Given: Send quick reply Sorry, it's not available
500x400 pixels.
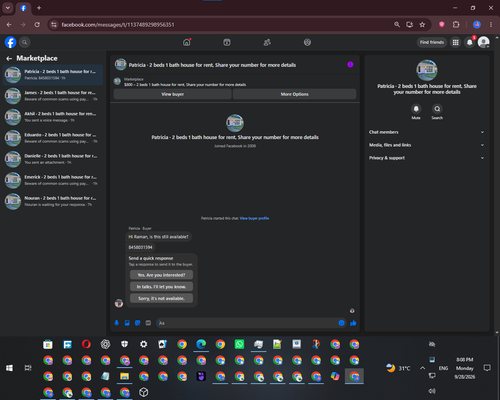Looking at the screenshot, I should (x=161, y=298).
